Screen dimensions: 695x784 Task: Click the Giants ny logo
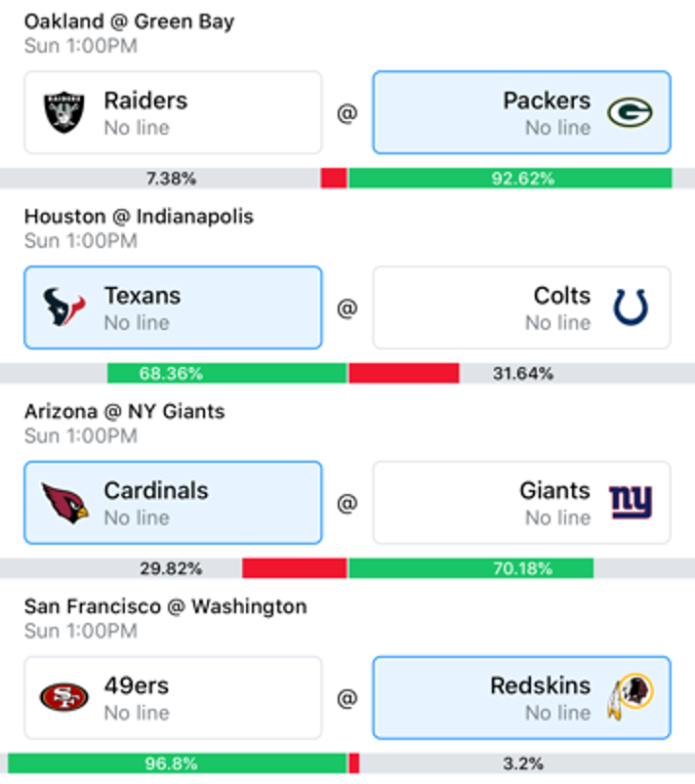631,502
